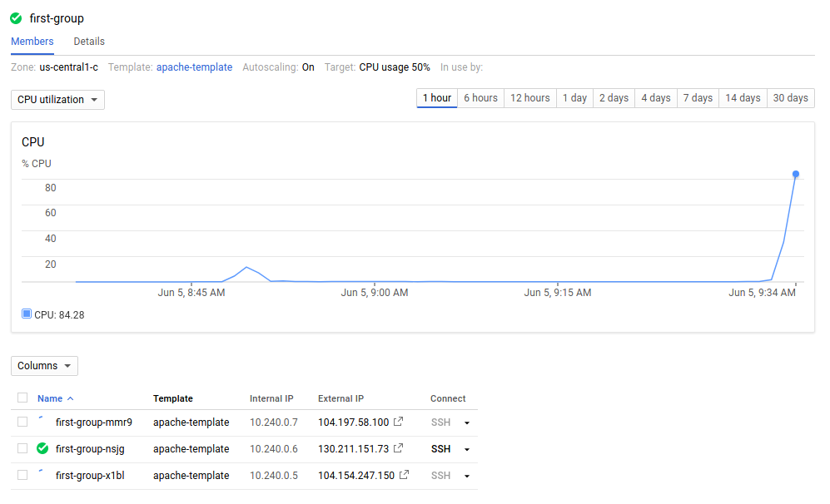Check the checkbox for first-group-nsjg
The width and height of the screenshot is (830, 504).
coord(22,448)
